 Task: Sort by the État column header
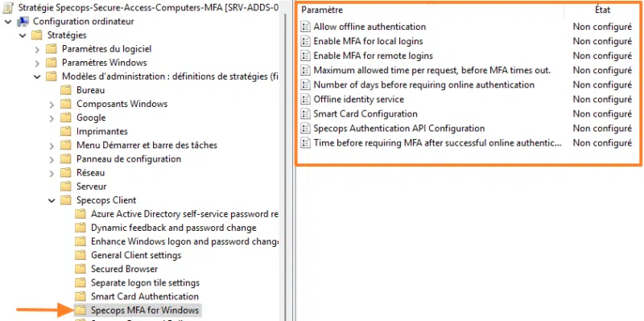(602, 10)
